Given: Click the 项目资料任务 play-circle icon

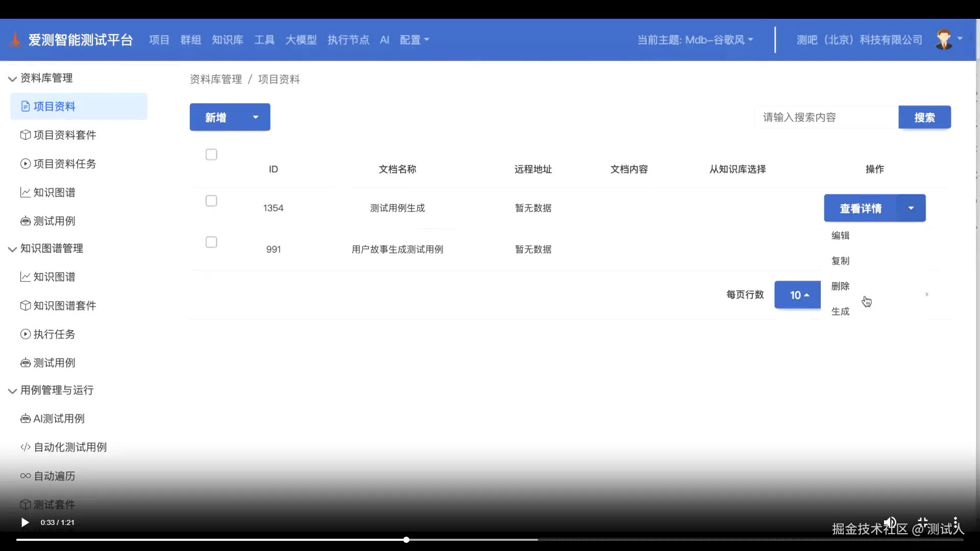Looking at the screenshot, I should coord(25,164).
